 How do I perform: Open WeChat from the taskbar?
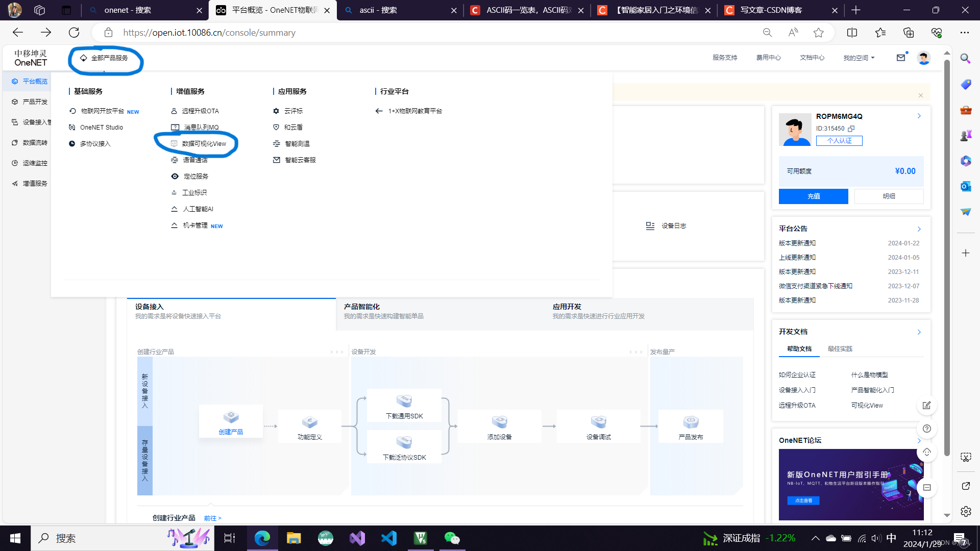pyautogui.click(x=452, y=538)
